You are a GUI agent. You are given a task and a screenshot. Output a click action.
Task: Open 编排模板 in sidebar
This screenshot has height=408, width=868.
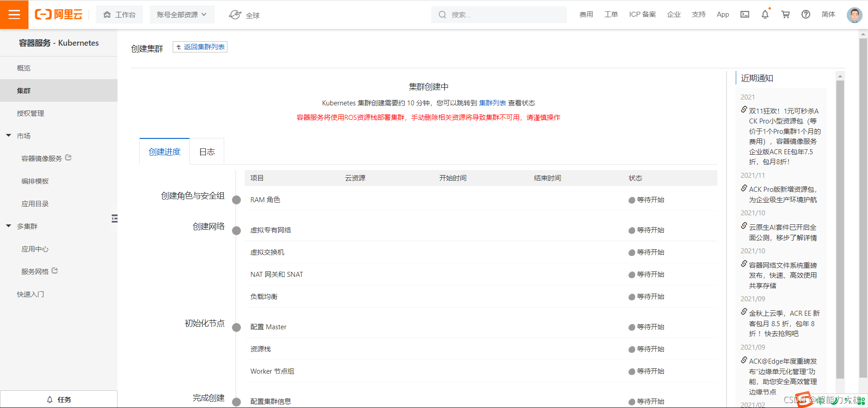[35, 181]
